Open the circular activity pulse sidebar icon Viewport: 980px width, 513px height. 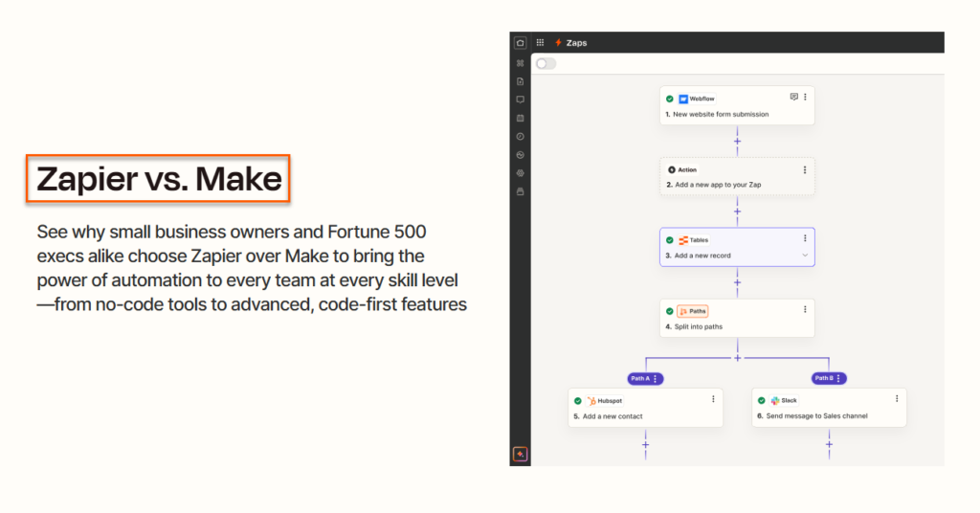pyautogui.click(x=520, y=155)
